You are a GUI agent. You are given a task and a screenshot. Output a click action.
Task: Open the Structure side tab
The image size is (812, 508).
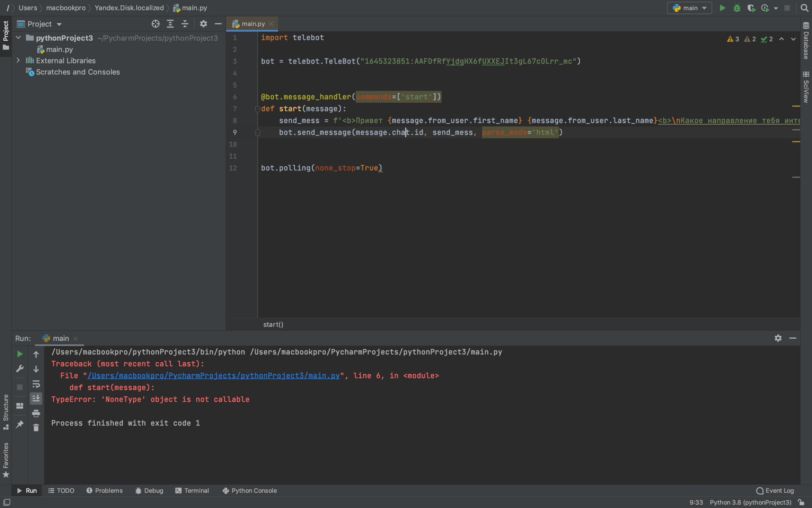coord(5,412)
